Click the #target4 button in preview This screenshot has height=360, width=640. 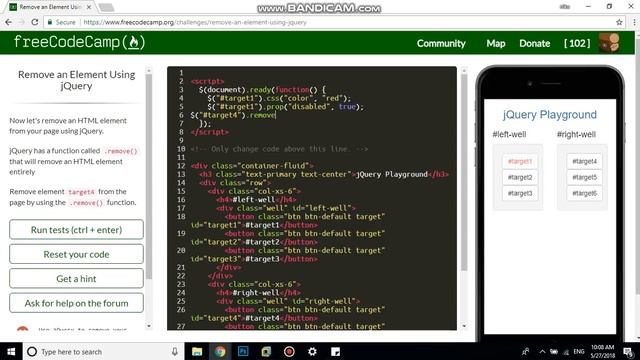[x=584, y=161]
